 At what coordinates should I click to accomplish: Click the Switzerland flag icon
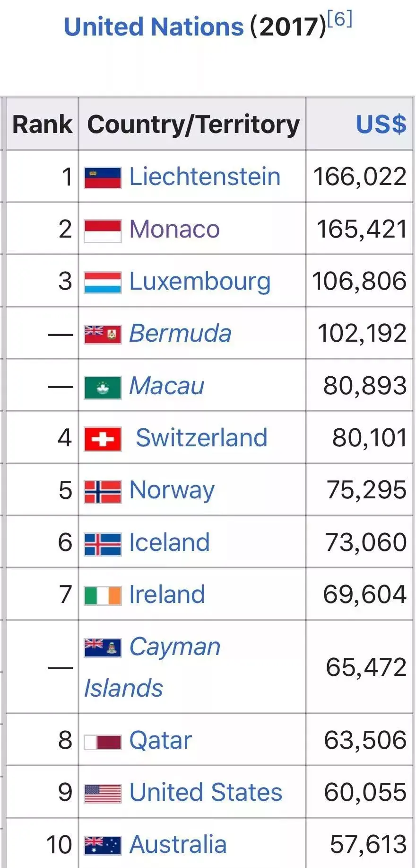103,439
